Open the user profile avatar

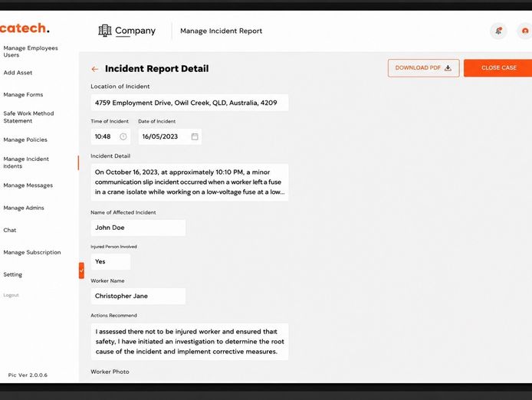[x=524, y=31]
